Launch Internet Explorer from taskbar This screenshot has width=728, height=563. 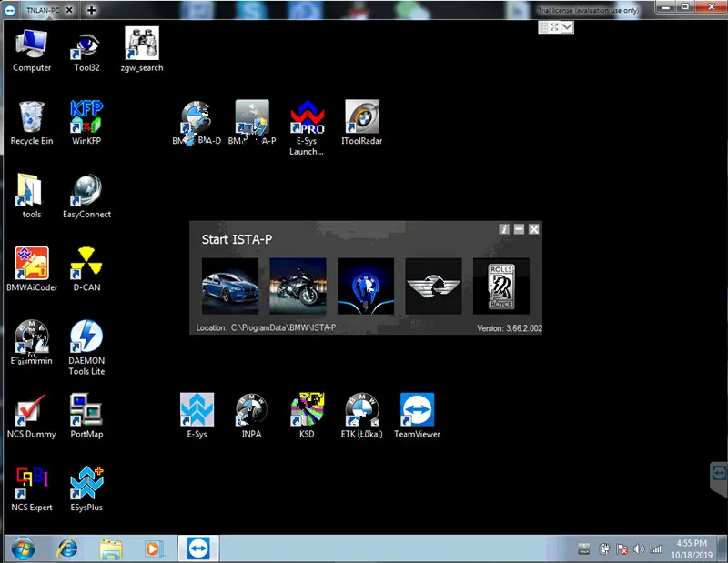pyautogui.click(x=67, y=549)
